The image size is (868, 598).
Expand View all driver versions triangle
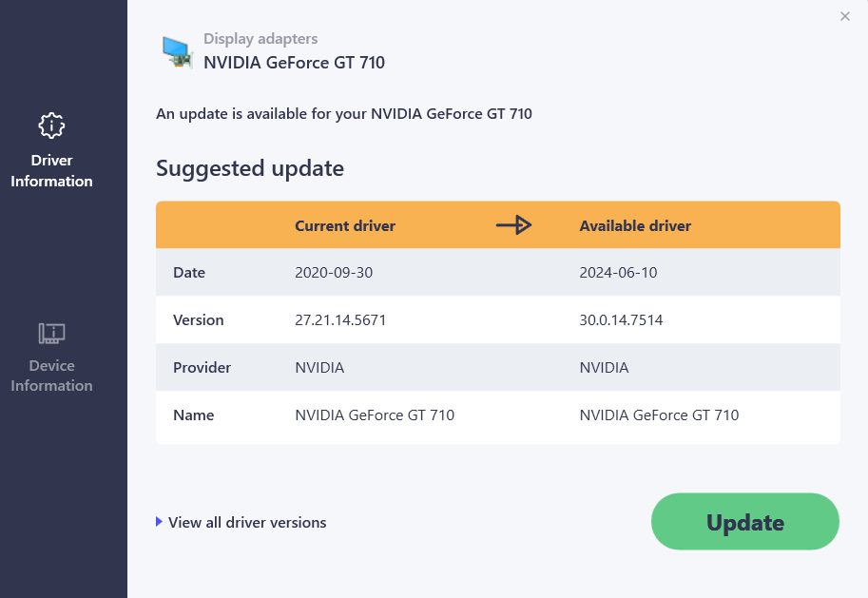pos(160,522)
